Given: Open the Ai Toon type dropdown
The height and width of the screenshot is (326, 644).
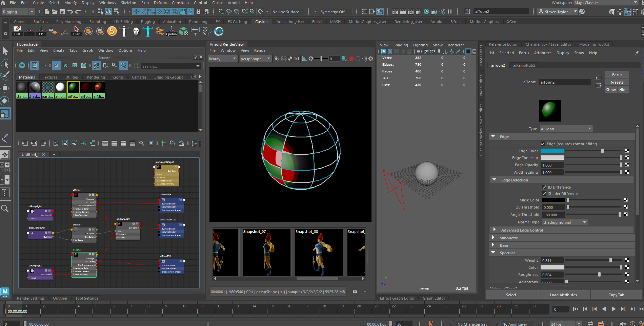Looking at the screenshot, I should 590,129.
